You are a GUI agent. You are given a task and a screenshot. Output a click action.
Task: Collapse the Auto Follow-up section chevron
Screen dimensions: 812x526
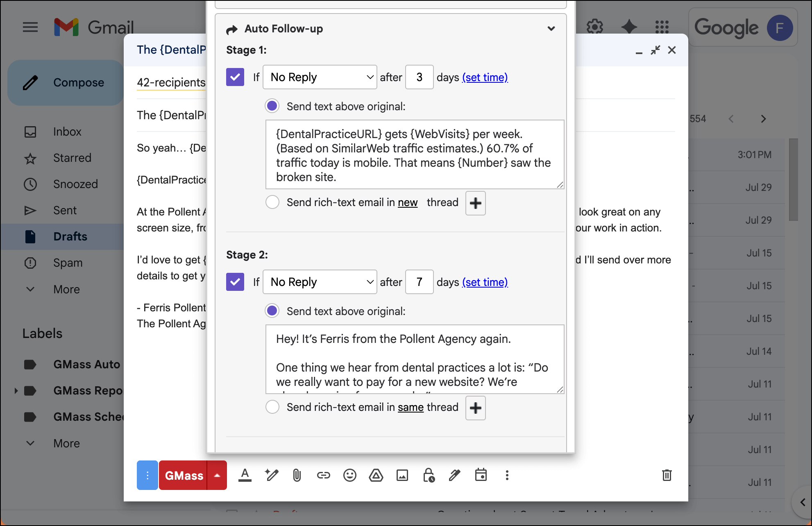[551, 29]
